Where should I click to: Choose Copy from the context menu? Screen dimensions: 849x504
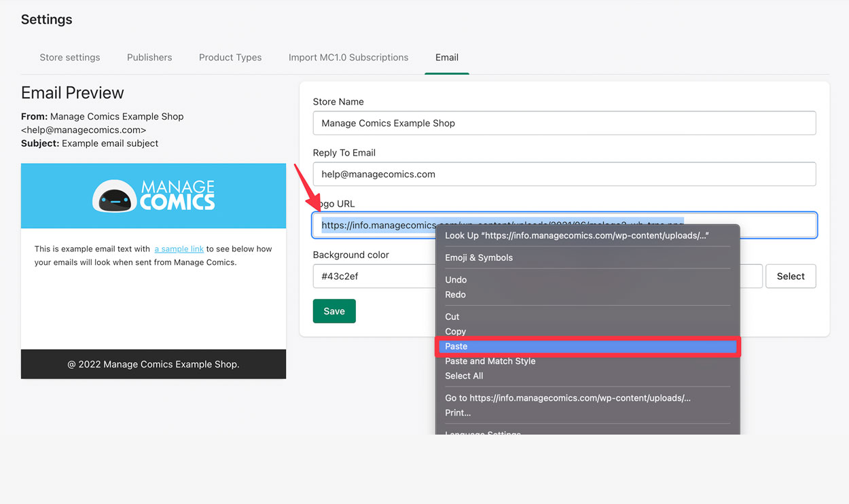pyautogui.click(x=455, y=331)
